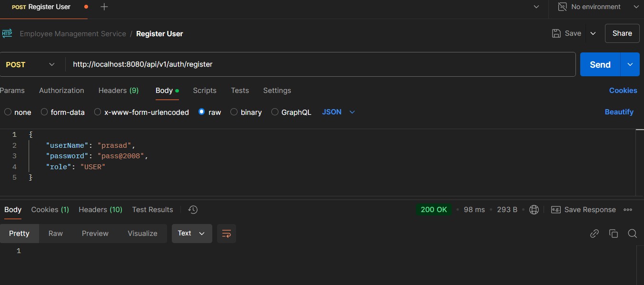Viewport: 644px width, 285px height.
Task: Open the environment selector dropdown chevron
Action: pos(636,7)
